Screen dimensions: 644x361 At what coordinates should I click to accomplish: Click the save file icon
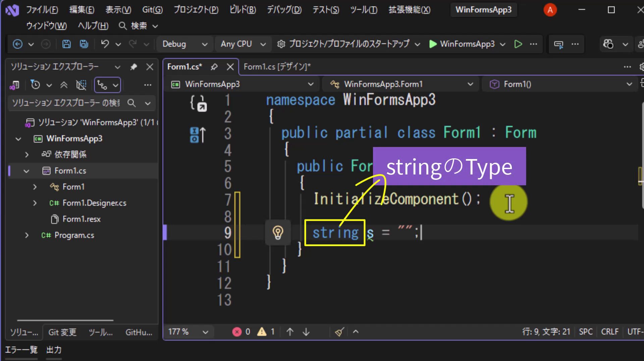point(66,44)
